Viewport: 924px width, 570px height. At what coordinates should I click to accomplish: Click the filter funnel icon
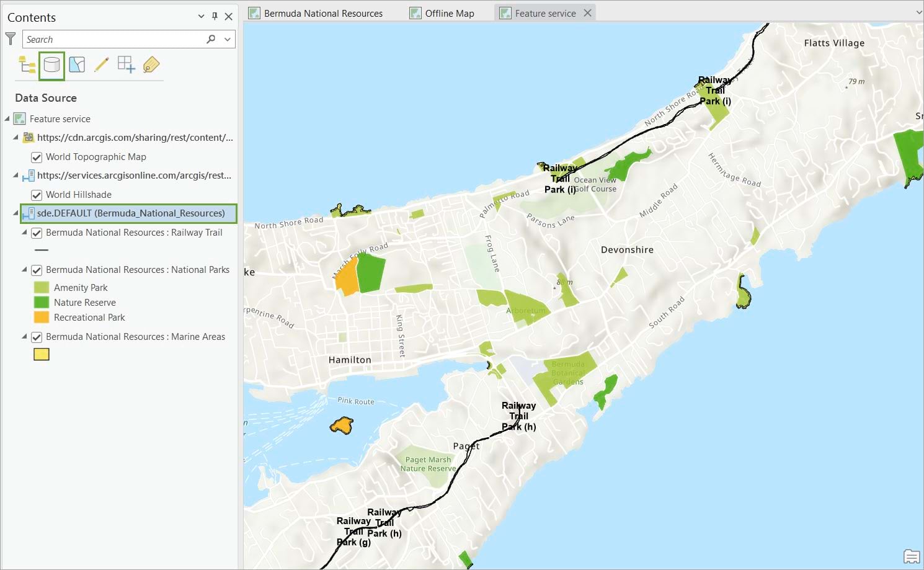(11, 39)
